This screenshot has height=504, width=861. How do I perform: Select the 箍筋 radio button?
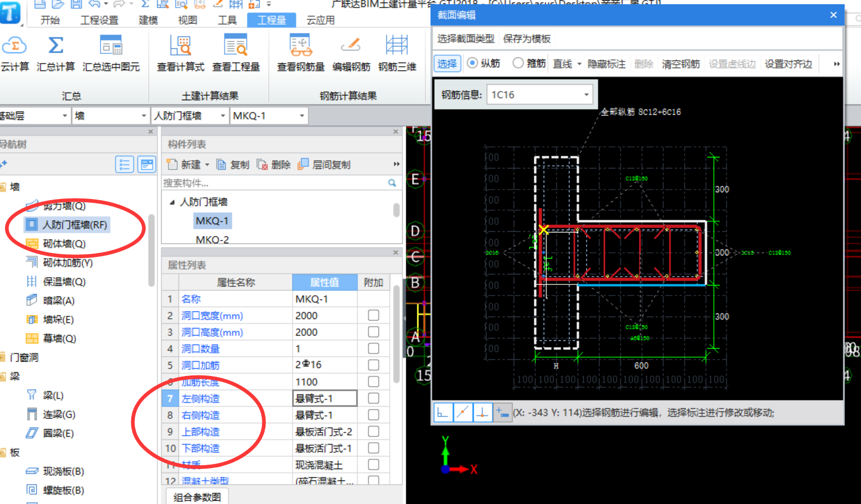(518, 63)
